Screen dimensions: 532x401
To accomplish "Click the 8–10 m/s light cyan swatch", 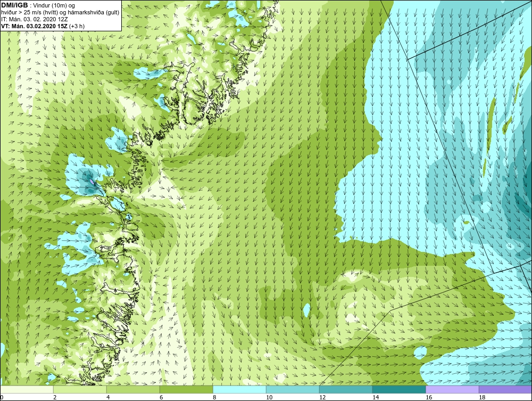I will pyautogui.click(x=239, y=389).
